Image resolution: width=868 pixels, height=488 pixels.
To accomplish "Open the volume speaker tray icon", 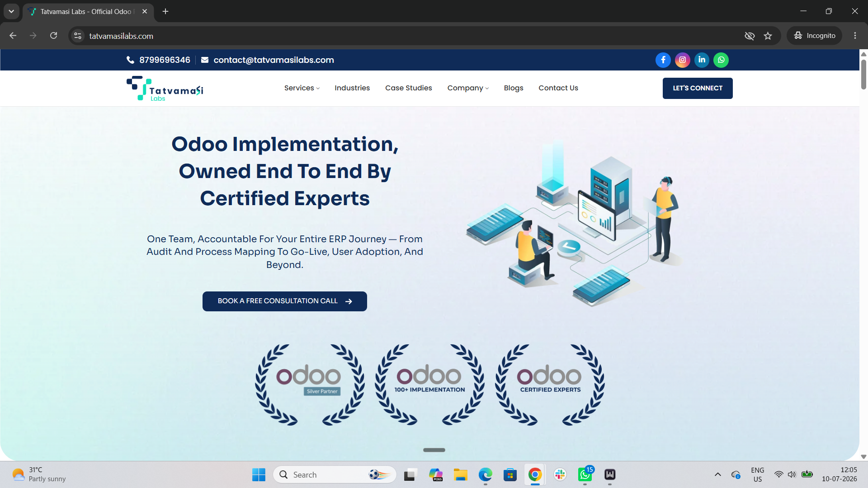I will [792, 474].
